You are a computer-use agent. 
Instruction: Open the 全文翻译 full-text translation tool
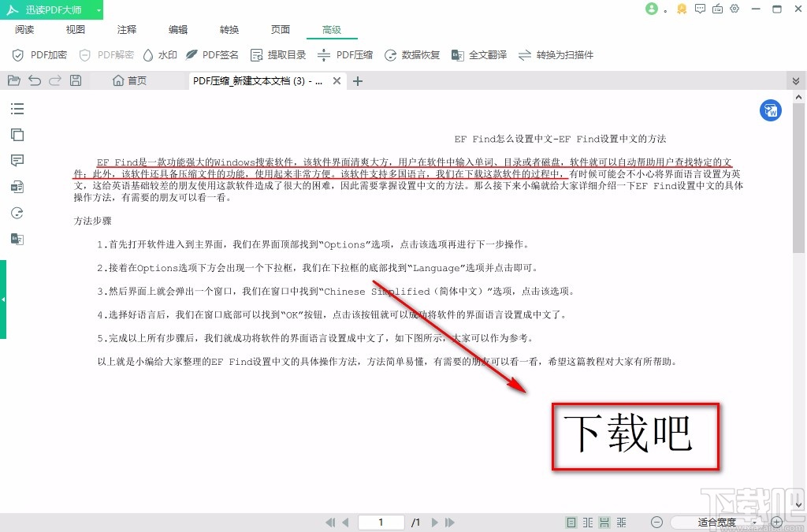pos(479,55)
